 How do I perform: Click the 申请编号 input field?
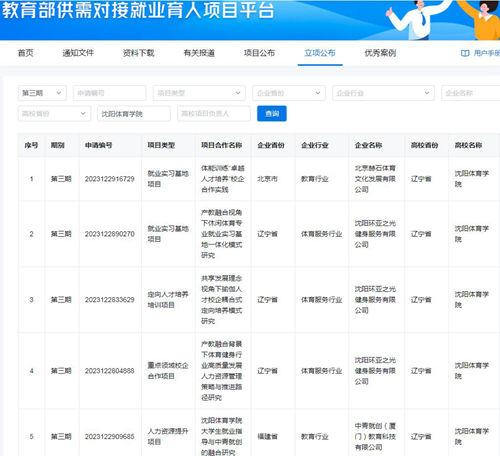pos(109,93)
